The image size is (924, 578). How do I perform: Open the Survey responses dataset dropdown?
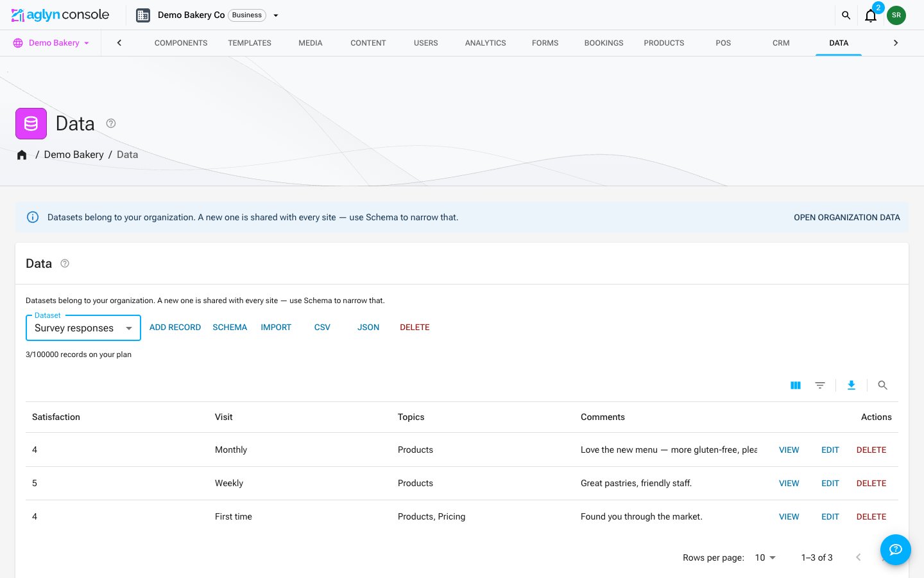click(83, 328)
